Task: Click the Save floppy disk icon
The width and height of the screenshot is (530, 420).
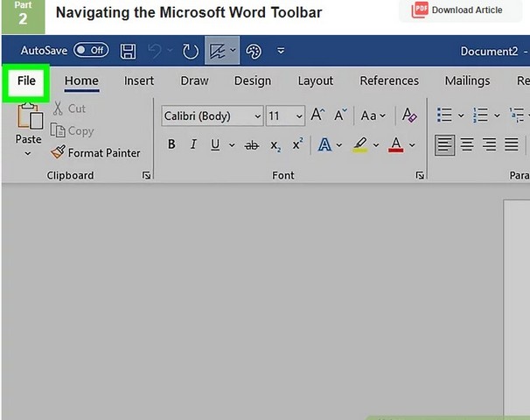Action: pos(128,52)
